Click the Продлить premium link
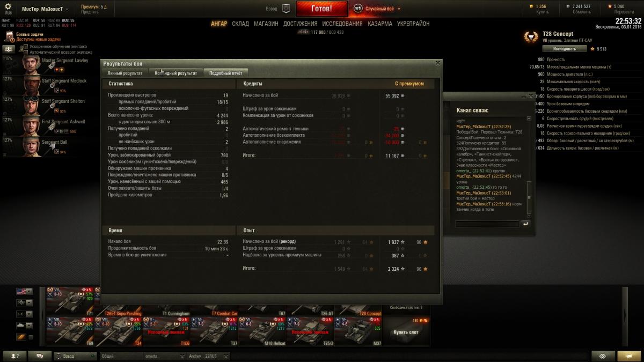 tap(90, 12)
